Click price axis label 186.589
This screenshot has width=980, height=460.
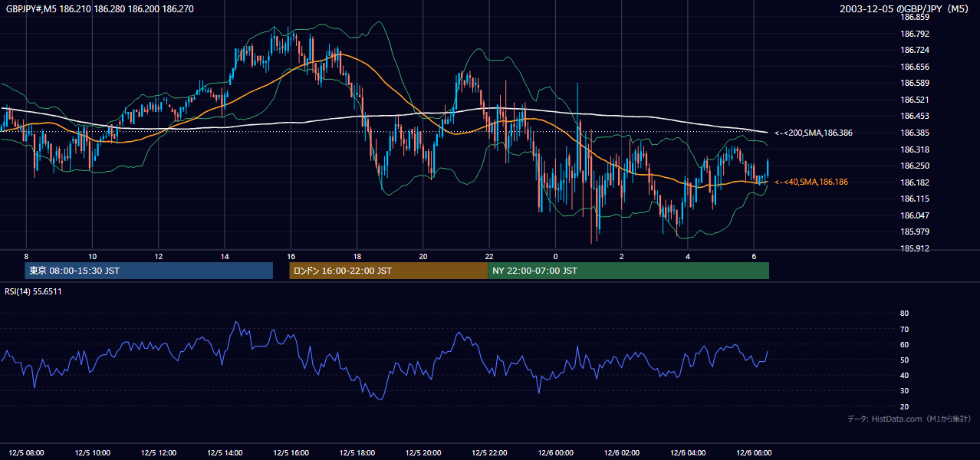[x=916, y=84]
